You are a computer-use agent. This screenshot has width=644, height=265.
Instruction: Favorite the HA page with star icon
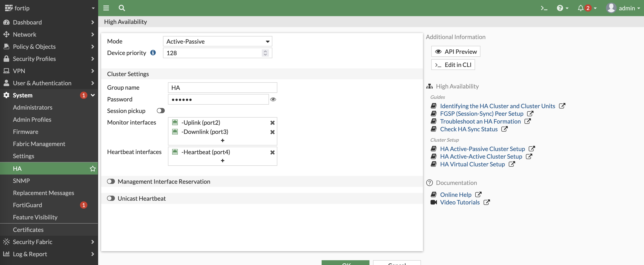click(x=93, y=169)
